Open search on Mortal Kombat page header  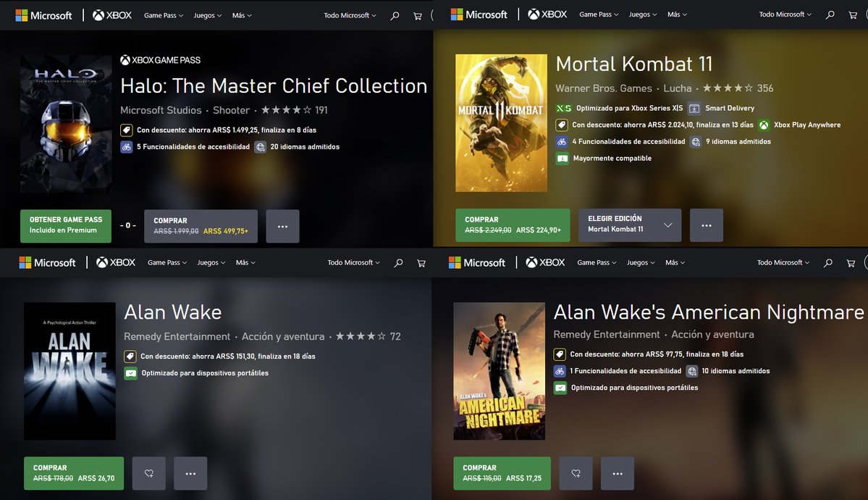(x=830, y=14)
